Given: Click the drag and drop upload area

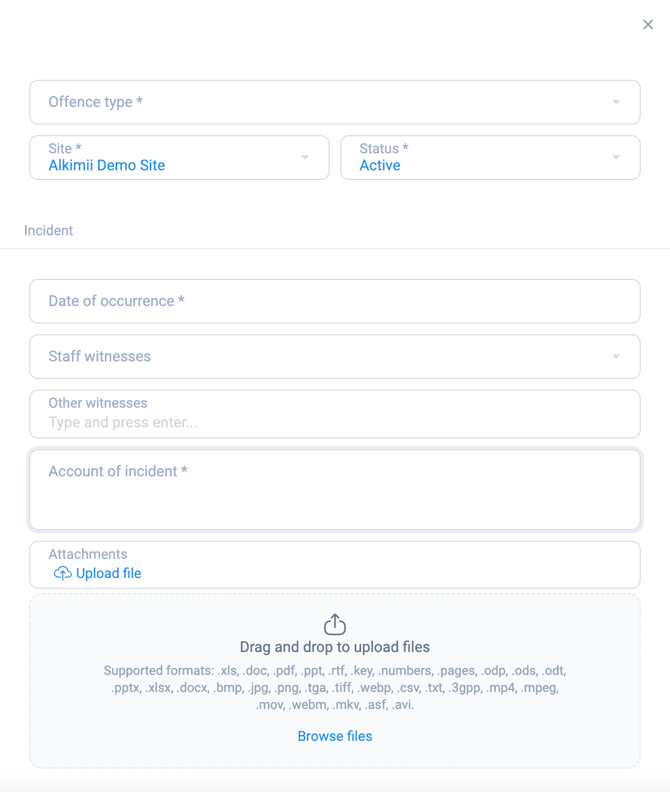Looking at the screenshot, I should 335,690.
